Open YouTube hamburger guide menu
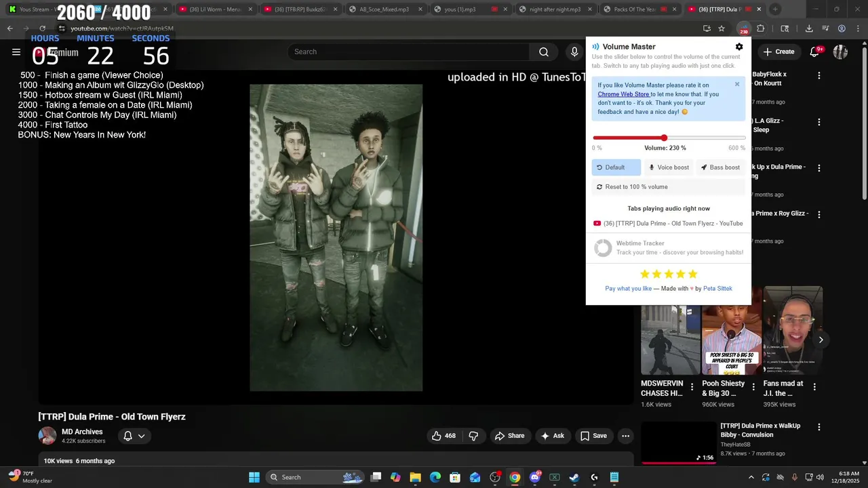Viewport: 868px width, 488px height. [16, 52]
